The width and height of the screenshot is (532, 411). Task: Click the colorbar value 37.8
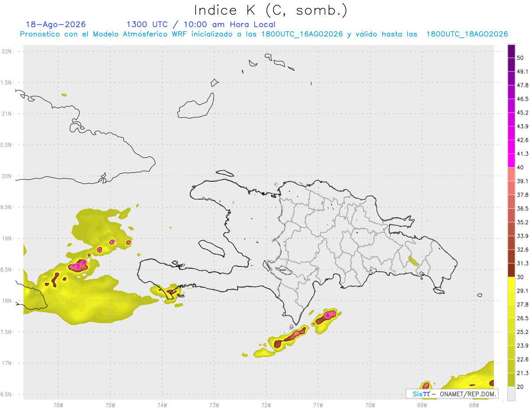pos(523,195)
